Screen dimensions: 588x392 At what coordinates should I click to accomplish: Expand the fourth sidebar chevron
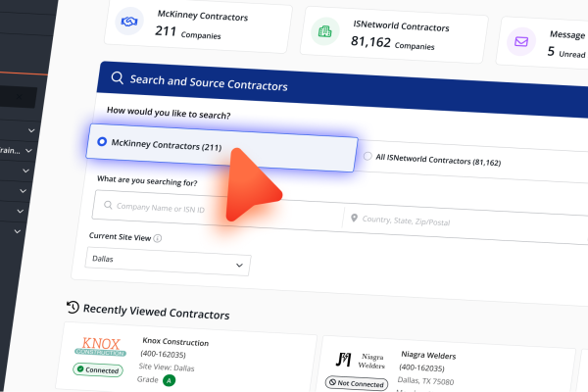[23, 191]
